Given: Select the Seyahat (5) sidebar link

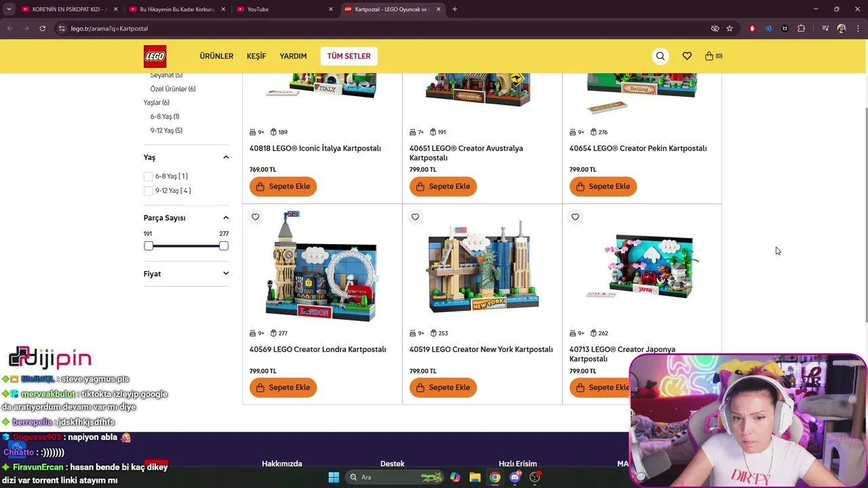Looking at the screenshot, I should pyautogui.click(x=166, y=75).
